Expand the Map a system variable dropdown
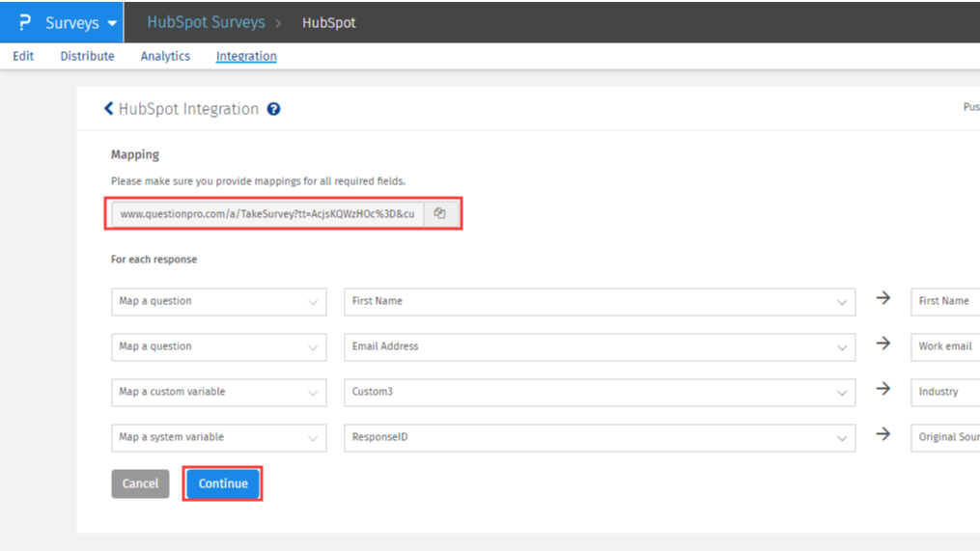 coord(219,438)
